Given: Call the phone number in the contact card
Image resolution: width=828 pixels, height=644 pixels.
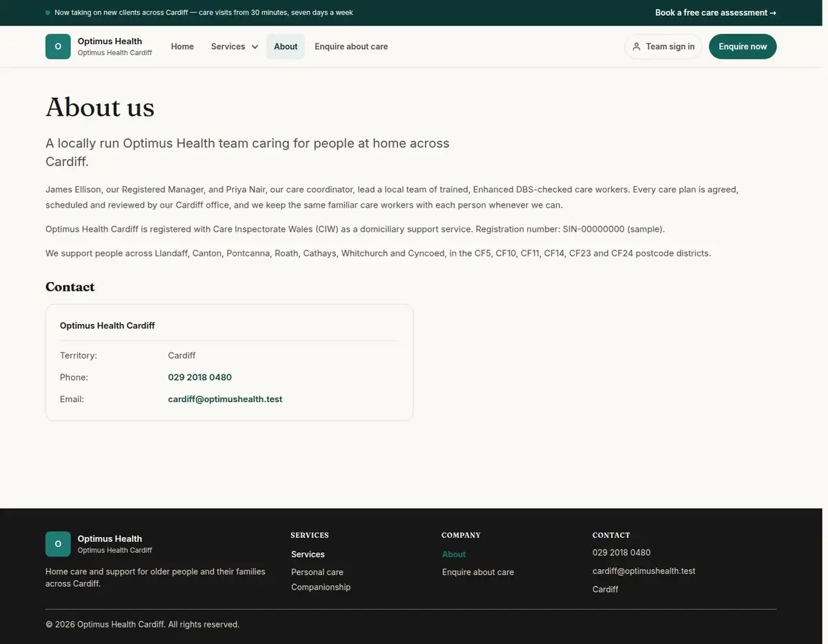Looking at the screenshot, I should pyautogui.click(x=200, y=378).
